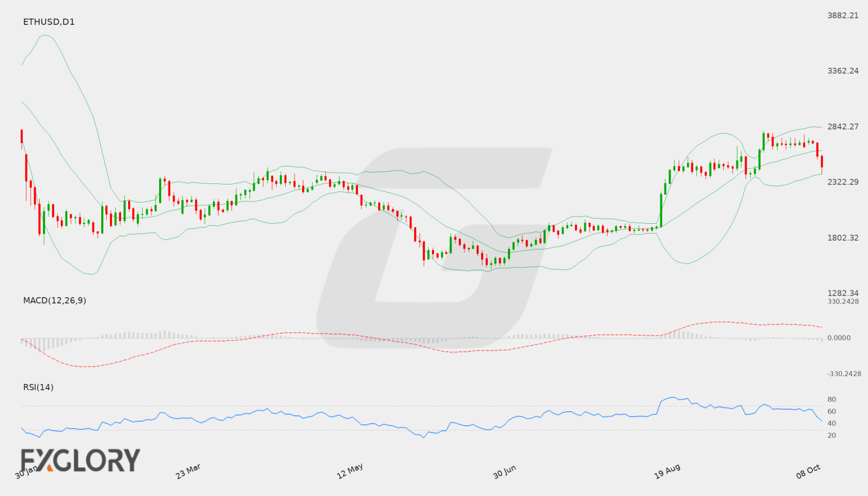
Task: Click the MACD(12,26,9) indicator label
Action: click(54, 300)
